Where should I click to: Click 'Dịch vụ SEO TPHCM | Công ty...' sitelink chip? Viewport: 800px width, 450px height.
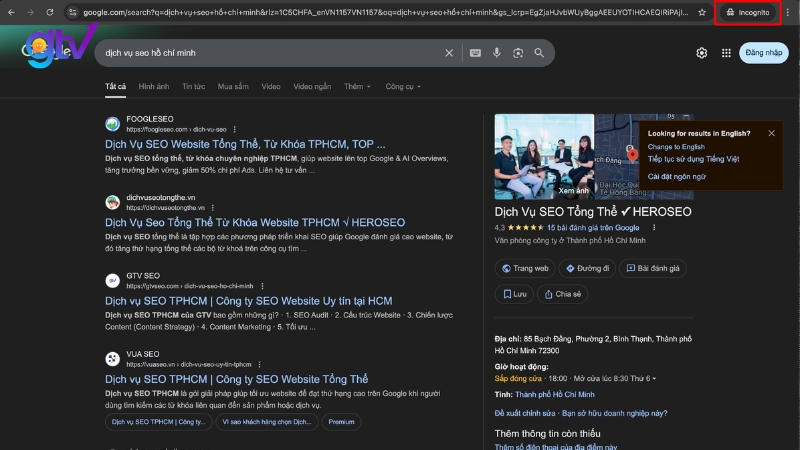coord(158,422)
